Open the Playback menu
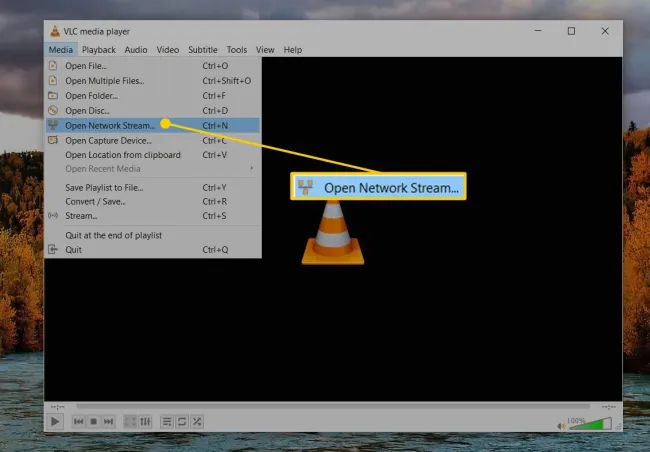 coord(98,49)
